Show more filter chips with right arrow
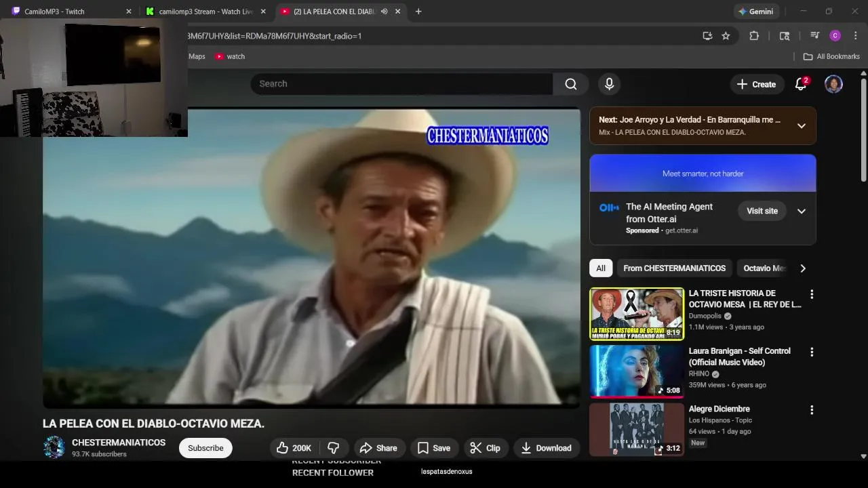The image size is (868, 488). tap(803, 268)
